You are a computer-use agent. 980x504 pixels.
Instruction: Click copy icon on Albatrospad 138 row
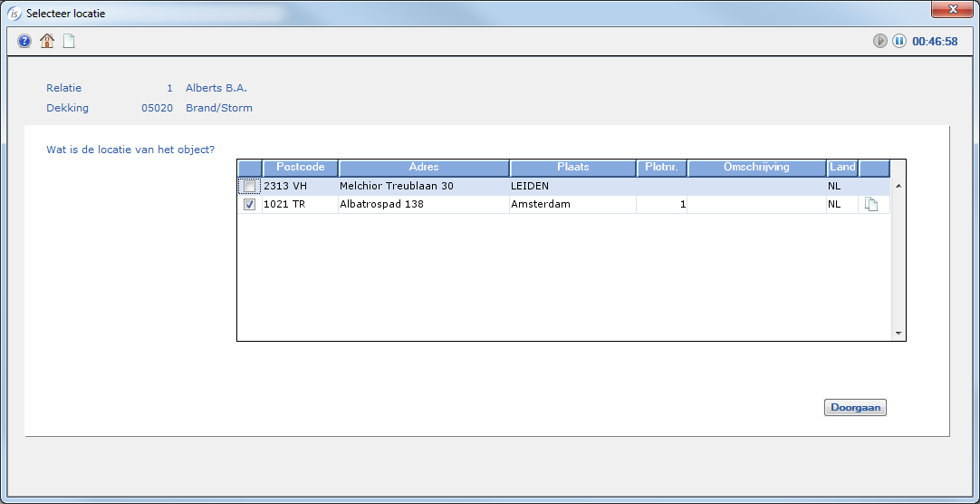coord(871,205)
